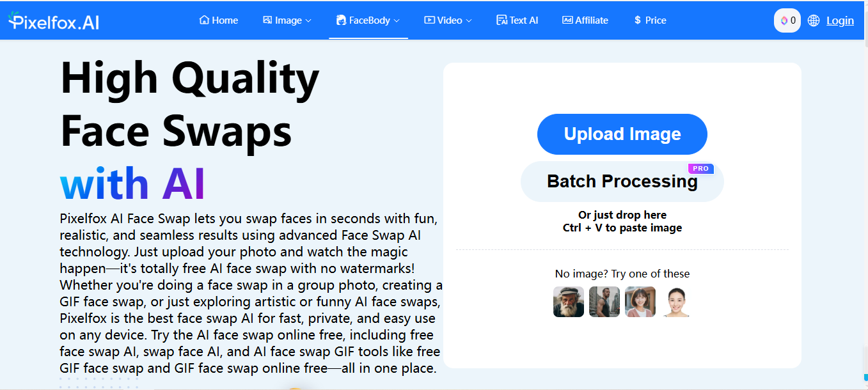The image size is (868, 390).
Task: Click the FaceBody face icon
Action: pos(341,20)
